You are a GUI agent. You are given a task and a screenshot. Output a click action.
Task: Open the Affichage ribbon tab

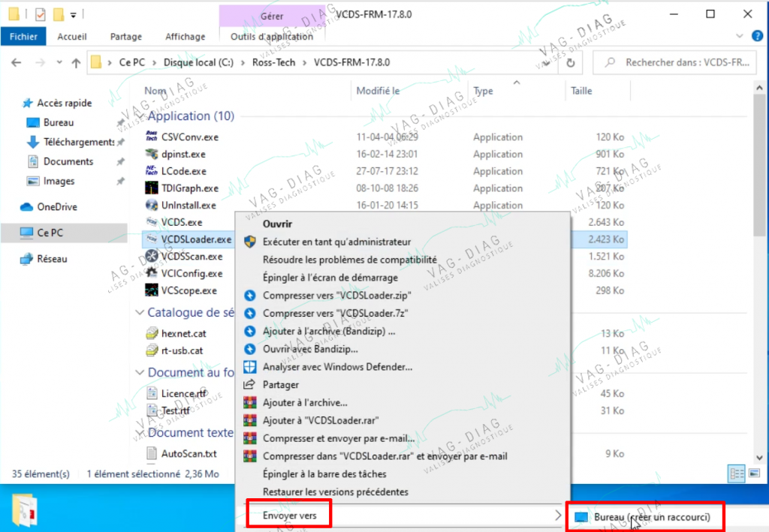pos(185,37)
